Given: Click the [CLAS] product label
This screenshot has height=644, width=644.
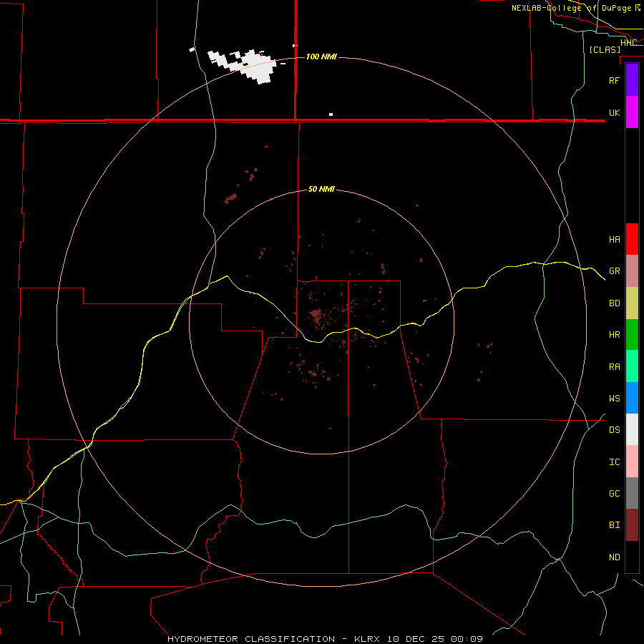Looking at the screenshot, I should pos(605,49).
